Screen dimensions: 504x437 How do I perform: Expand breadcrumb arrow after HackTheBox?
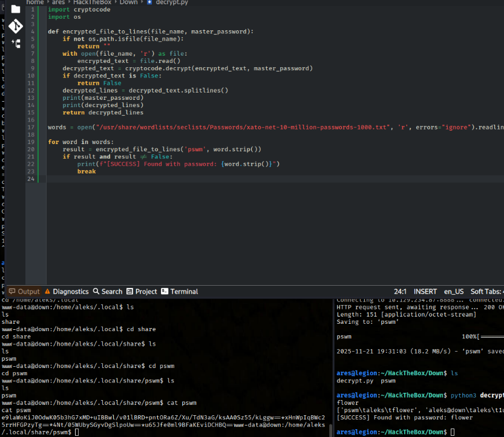point(116,2)
